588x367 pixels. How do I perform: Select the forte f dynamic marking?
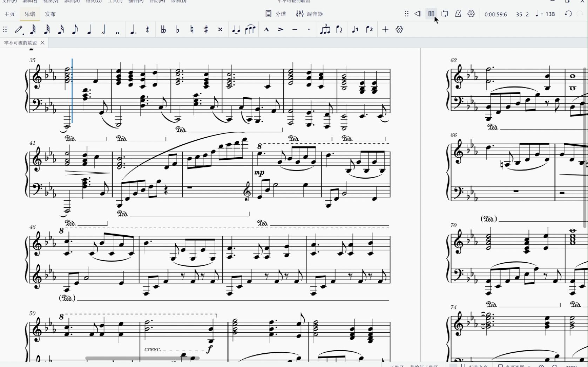[x=210, y=349]
